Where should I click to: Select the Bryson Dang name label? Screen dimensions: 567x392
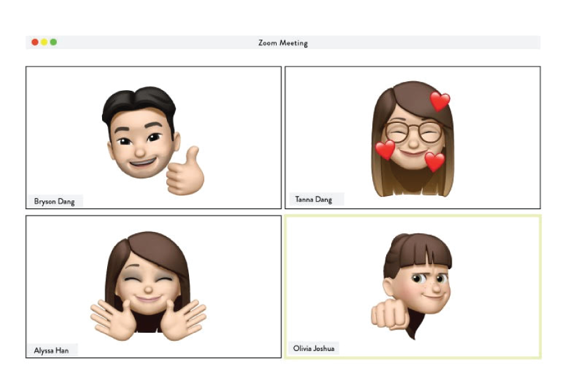(54, 202)
